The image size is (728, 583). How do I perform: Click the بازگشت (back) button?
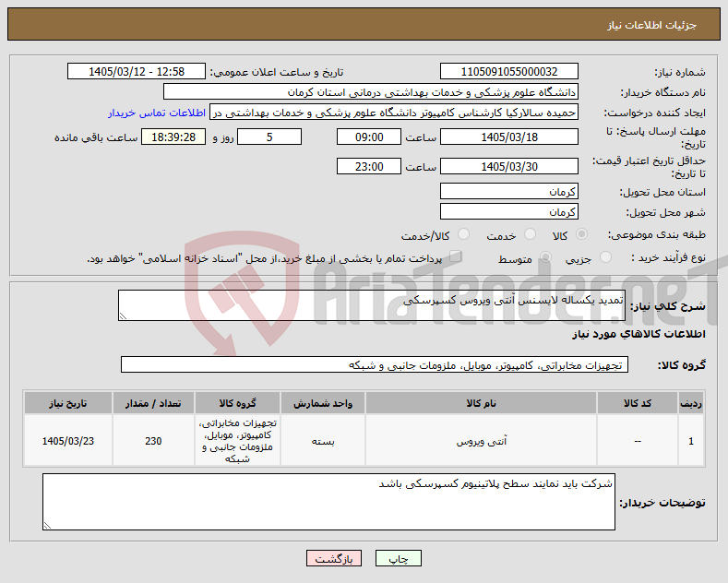[334, 558]
